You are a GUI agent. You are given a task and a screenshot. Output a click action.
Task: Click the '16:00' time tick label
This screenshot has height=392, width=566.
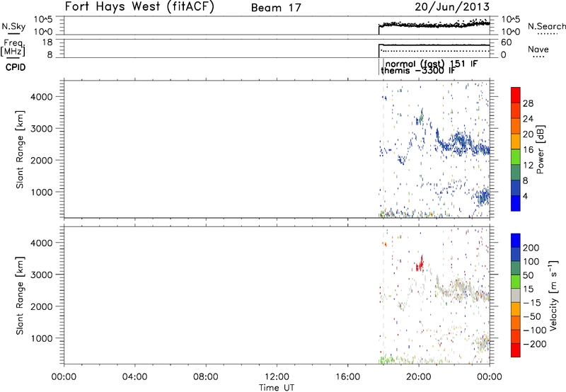coord(347,377)
